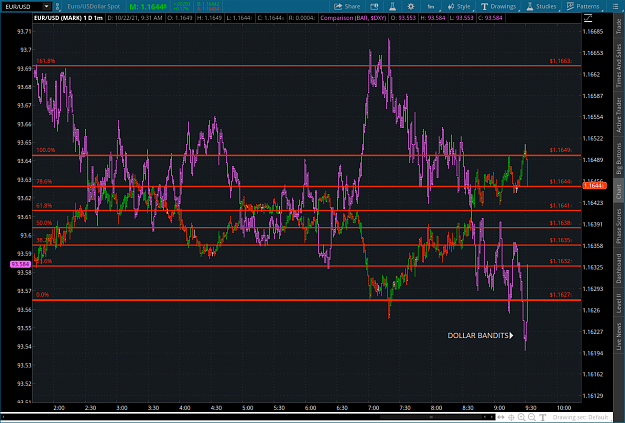Open the Level II side tab
Screen dimensions: 625x423
(619, 303)
